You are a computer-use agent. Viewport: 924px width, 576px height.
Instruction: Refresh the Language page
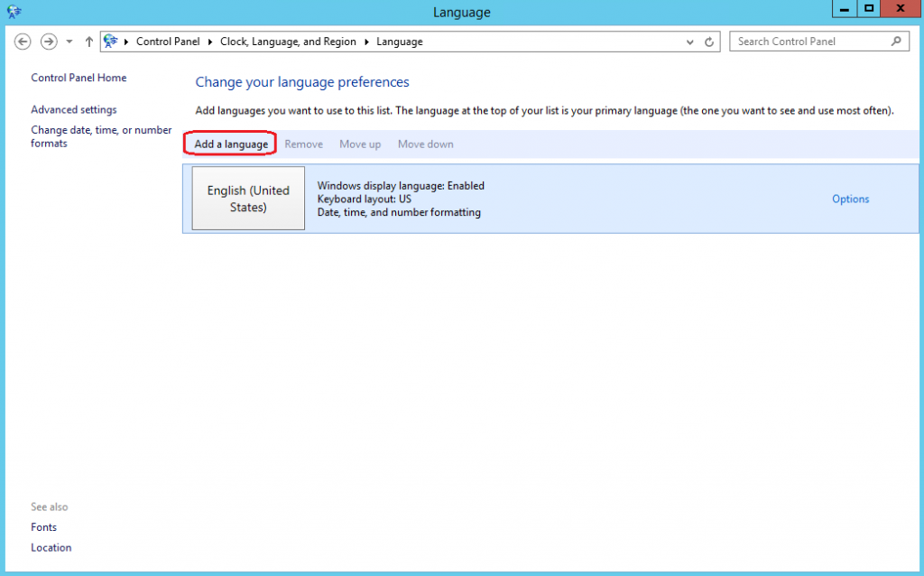coord(709,42)
